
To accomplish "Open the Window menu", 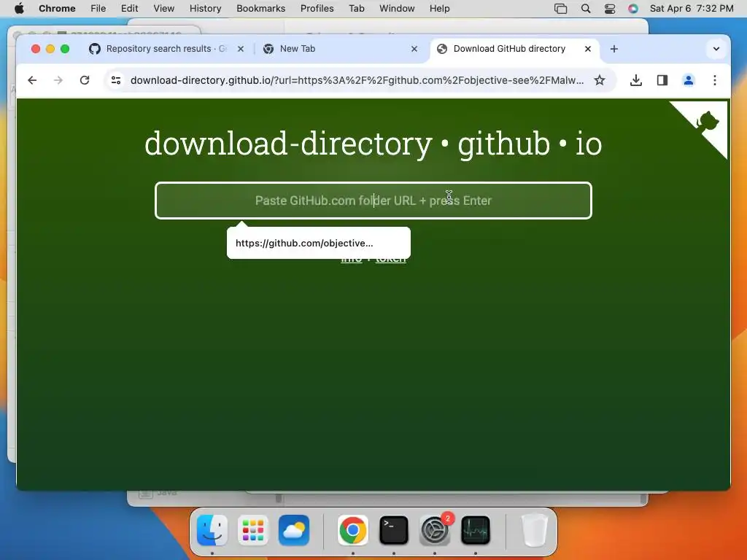I will [397, 9].
